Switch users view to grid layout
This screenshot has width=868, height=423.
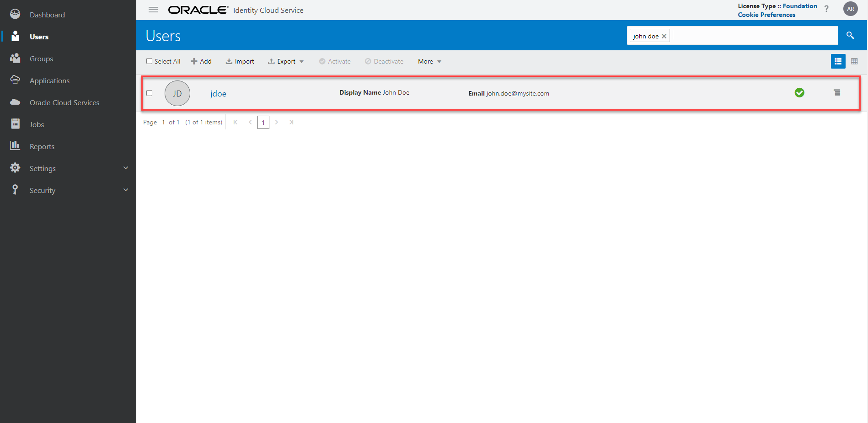click(854, 61)
